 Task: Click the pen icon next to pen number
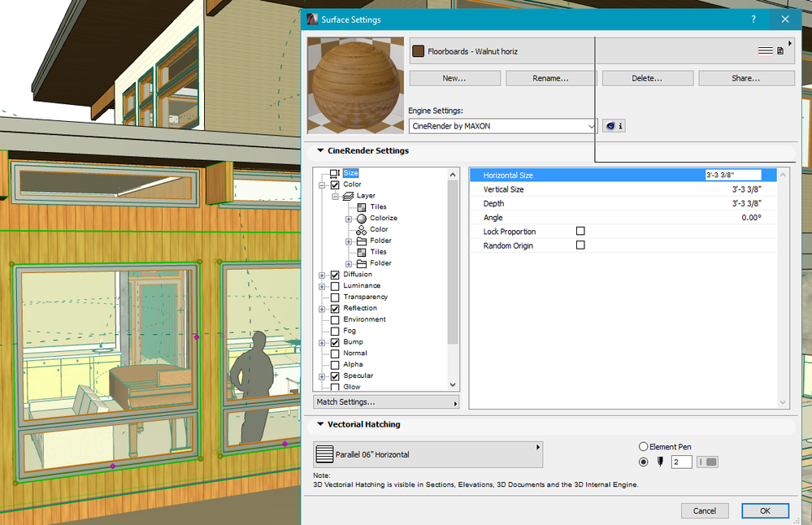tap(660, 462)
